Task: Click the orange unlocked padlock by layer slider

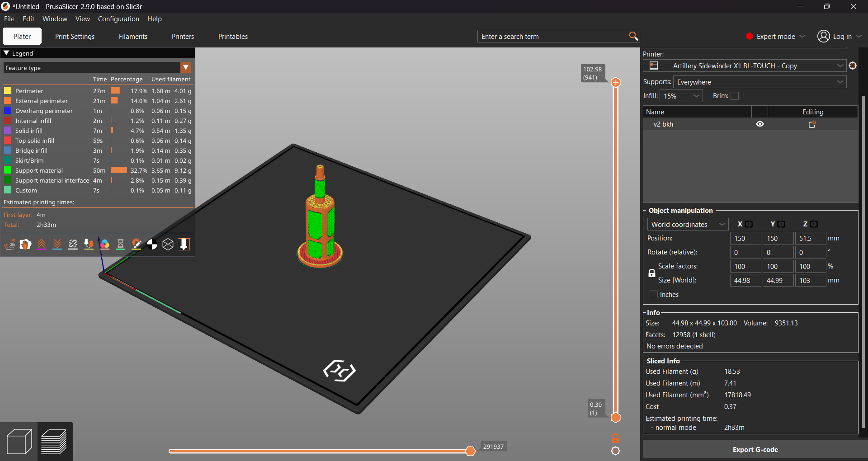Action: coord(615,438)
